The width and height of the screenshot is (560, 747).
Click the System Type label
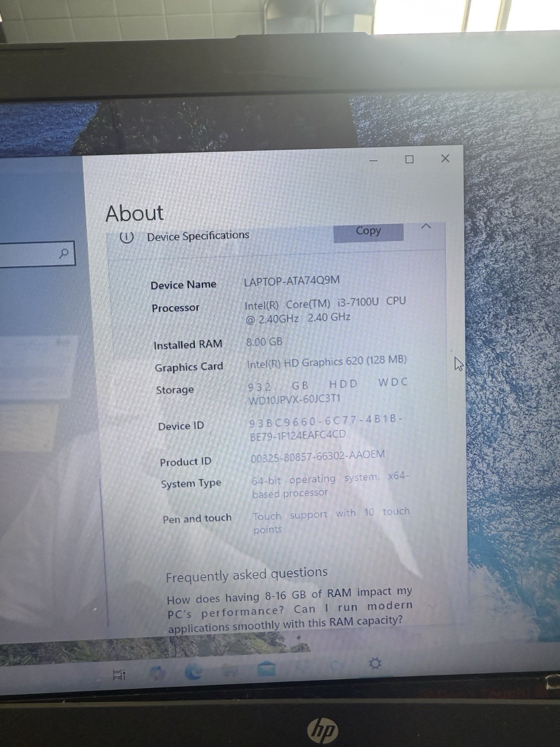(x=191, y=483)
